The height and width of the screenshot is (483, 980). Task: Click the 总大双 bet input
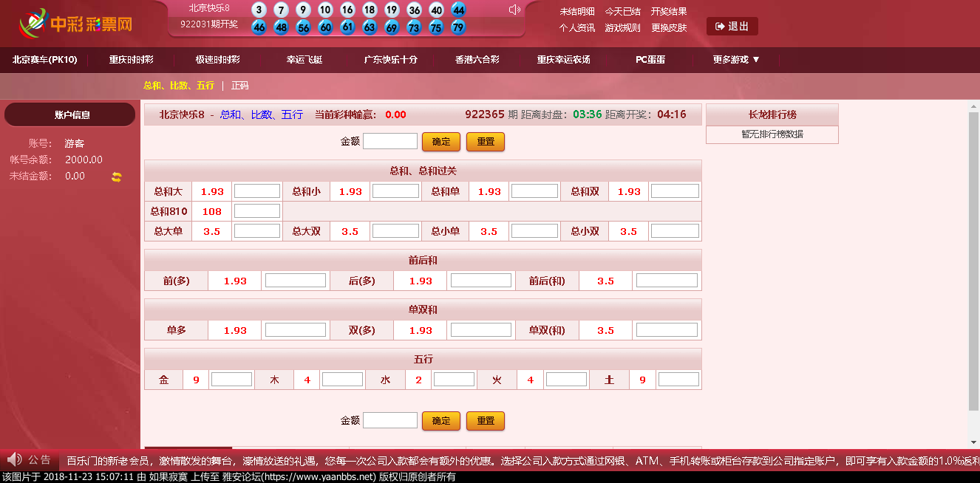(x=395, y=231)
